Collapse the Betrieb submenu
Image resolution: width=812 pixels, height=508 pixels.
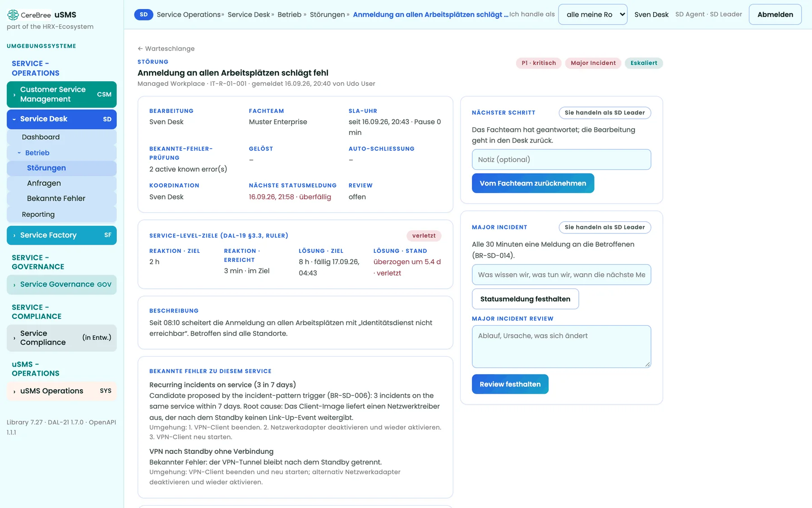click(x=62, y=153)
